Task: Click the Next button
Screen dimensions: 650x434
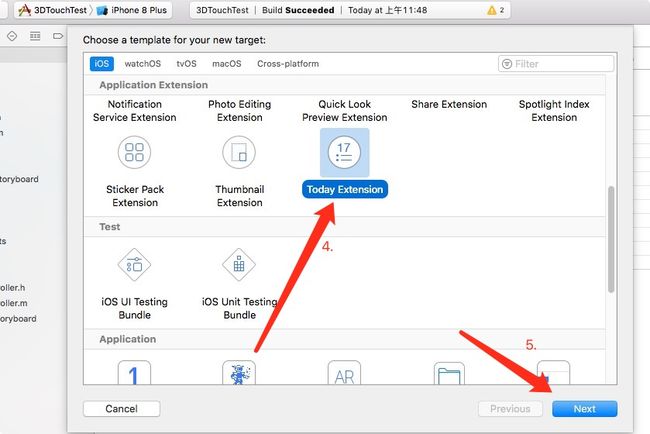Action: (585, 409)
